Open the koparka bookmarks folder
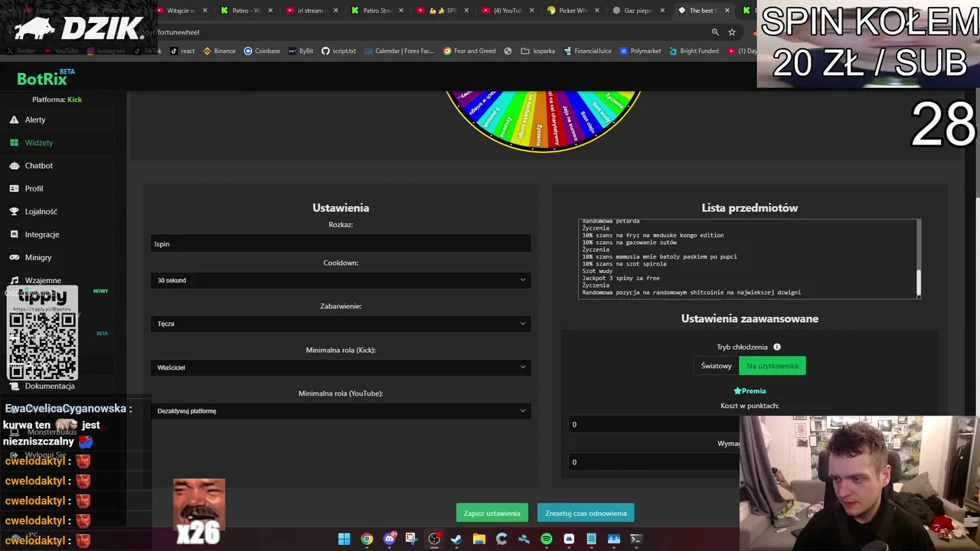 click(537, 51)
